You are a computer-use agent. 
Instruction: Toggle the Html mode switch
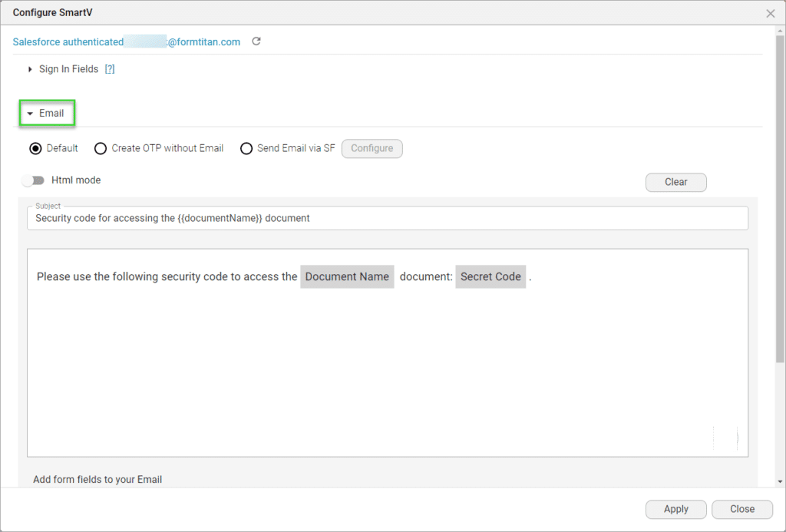coord(33,180)
